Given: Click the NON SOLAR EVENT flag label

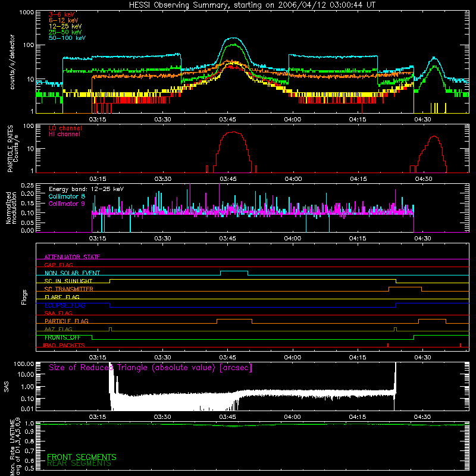Looking at the screenshot, I should click(x=72, y=273).
